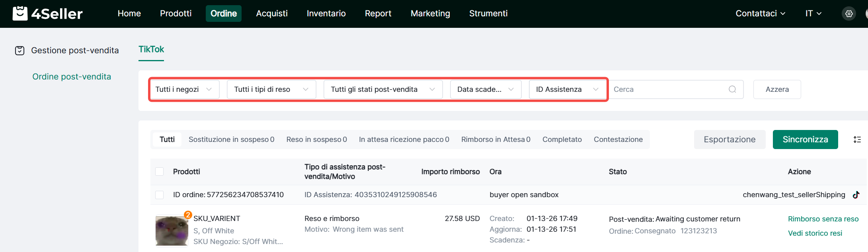Expand Tutti gli stati post-vendita dropdown
868x252 pixels.
(382, 89)
